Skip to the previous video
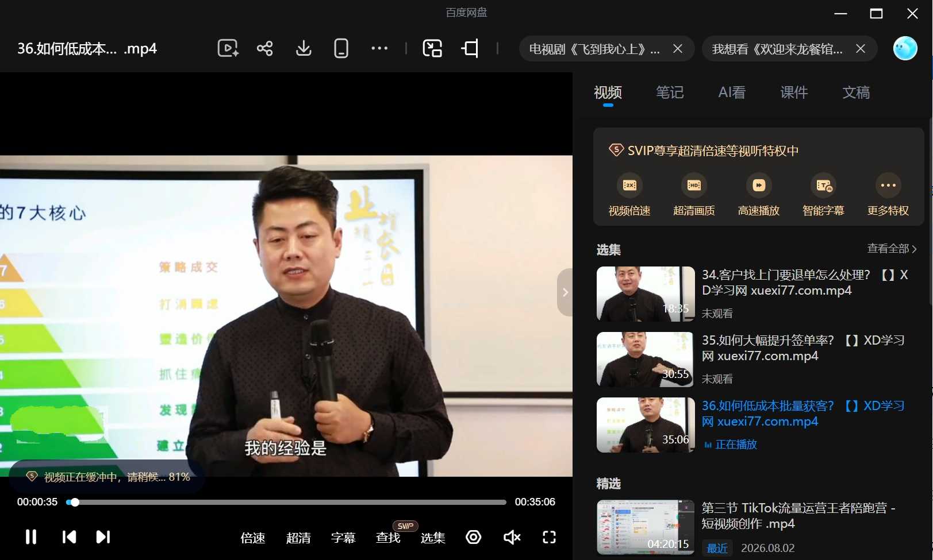933x560 pixels. click(69, 537)
